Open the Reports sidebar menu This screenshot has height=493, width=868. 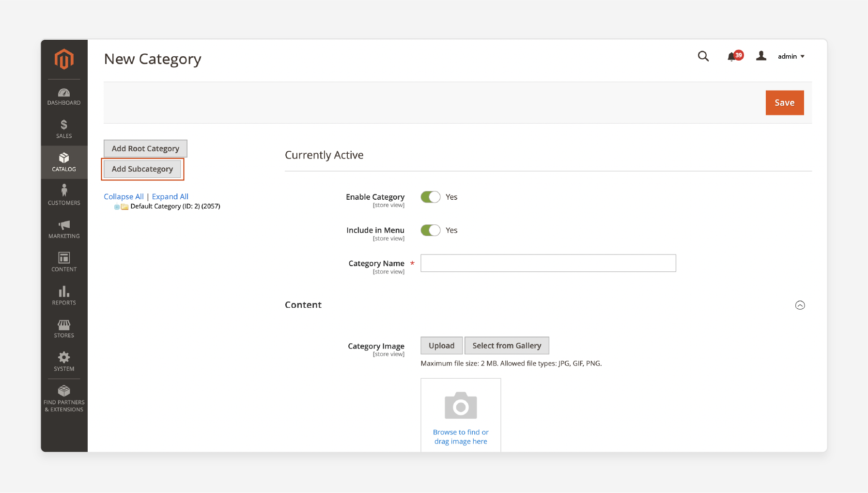64,295
